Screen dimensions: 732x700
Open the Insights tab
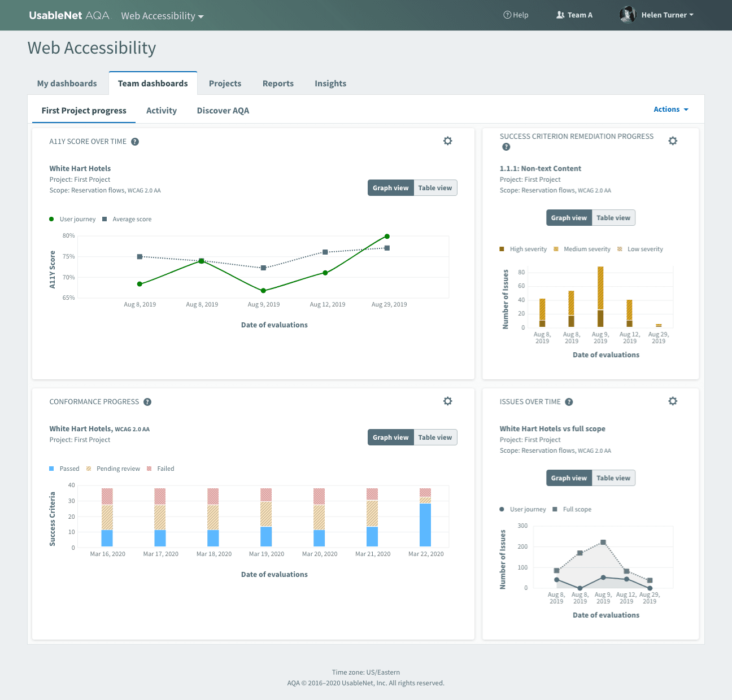[x=330, y=84]
